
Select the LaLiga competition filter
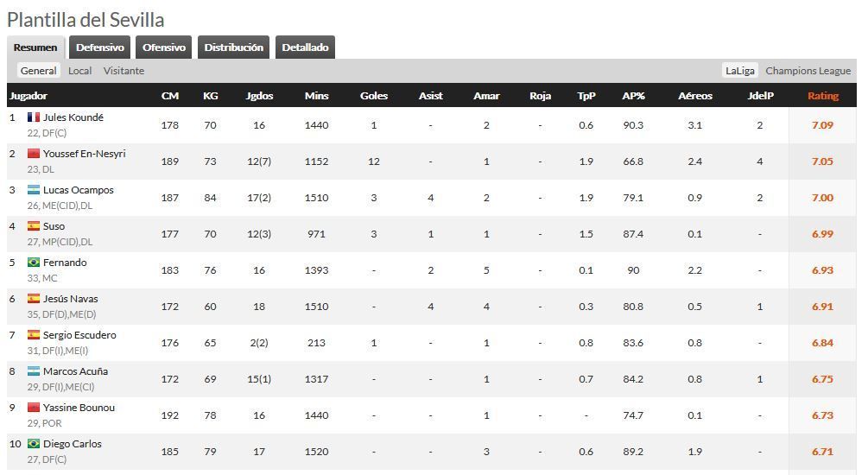[740, 71]
